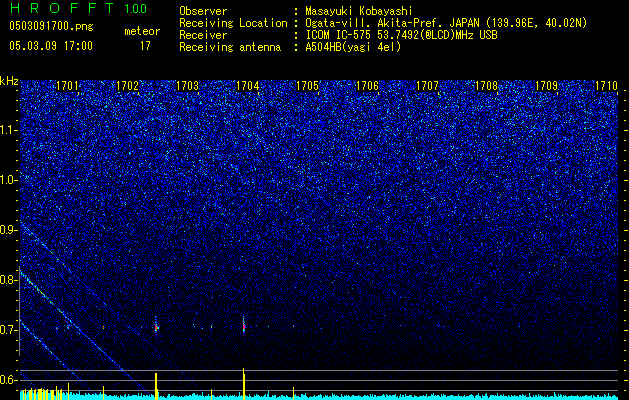Click the 1.1 kHz axis tick label
This screenshot has height=400, width=629.
point(8,130)
